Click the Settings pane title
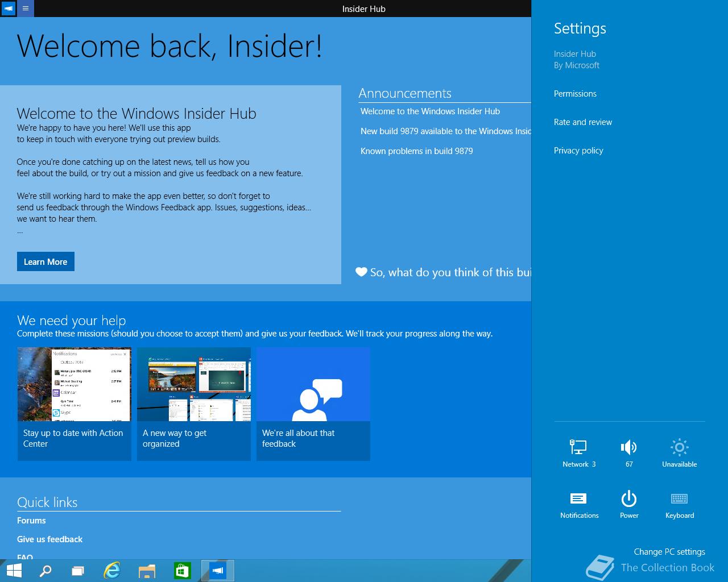Screen dimensions: 728x582 point(580,28)
